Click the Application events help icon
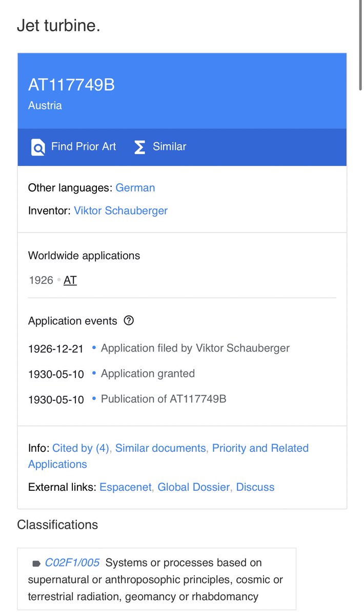This screenshot has width=364, height=616. click(x=129, y=321)
